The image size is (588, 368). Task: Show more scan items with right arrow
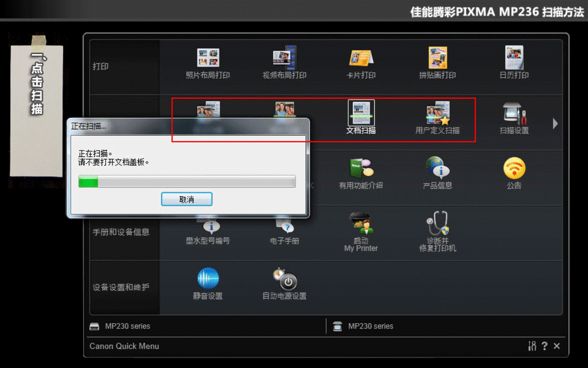tap(555, 124)
